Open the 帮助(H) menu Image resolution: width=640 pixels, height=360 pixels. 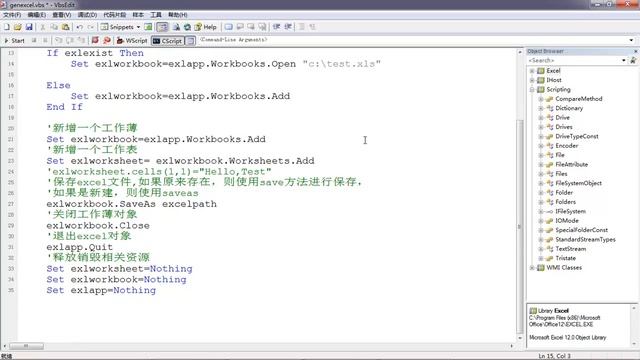click(178, 15)
